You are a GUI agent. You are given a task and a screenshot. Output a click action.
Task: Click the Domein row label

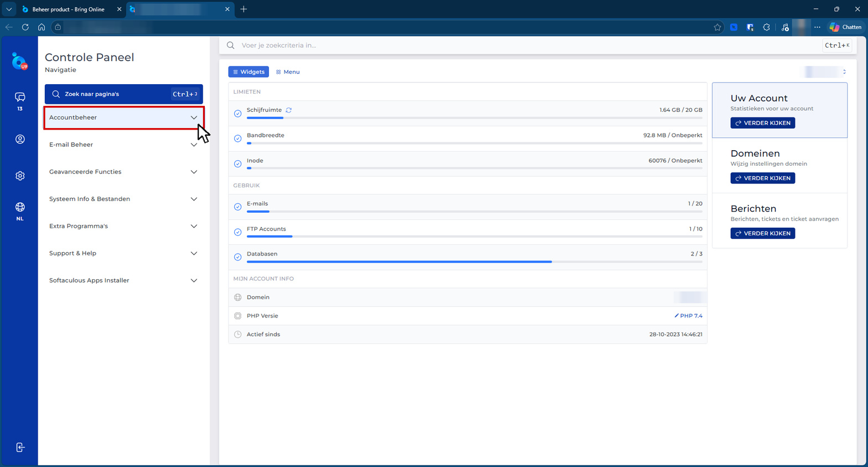pos(258,297)
